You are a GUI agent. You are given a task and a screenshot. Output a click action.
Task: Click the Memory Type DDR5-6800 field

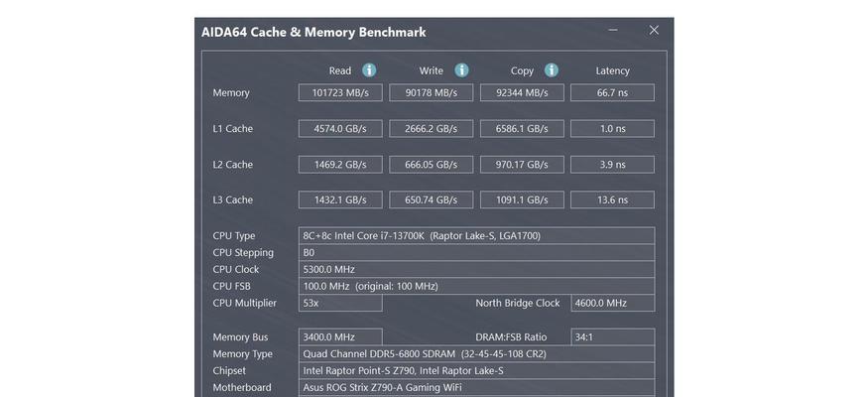click(x=476, y=353)
